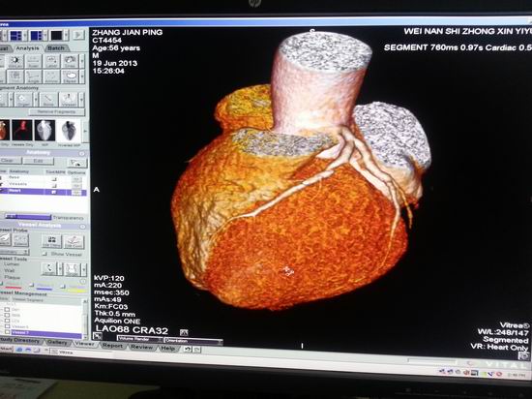532x399 pixels.
Task: Click the Remove Fragments button
Action: coord(57,111)
